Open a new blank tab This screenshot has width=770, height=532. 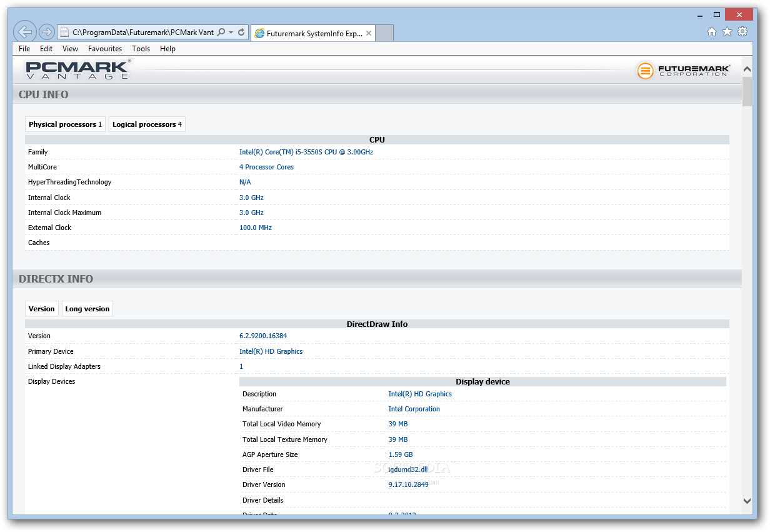384,34
